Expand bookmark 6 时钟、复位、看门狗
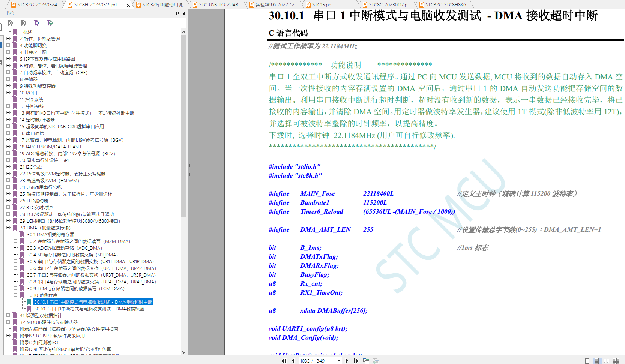The height and width of the screenshot is (364, 625). [8, 66]
